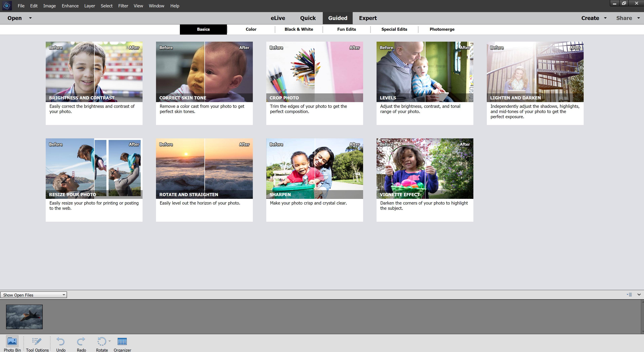Switch to Expert editing mode
The width and height of the screenshot is (644, 352).
(367, 18)
